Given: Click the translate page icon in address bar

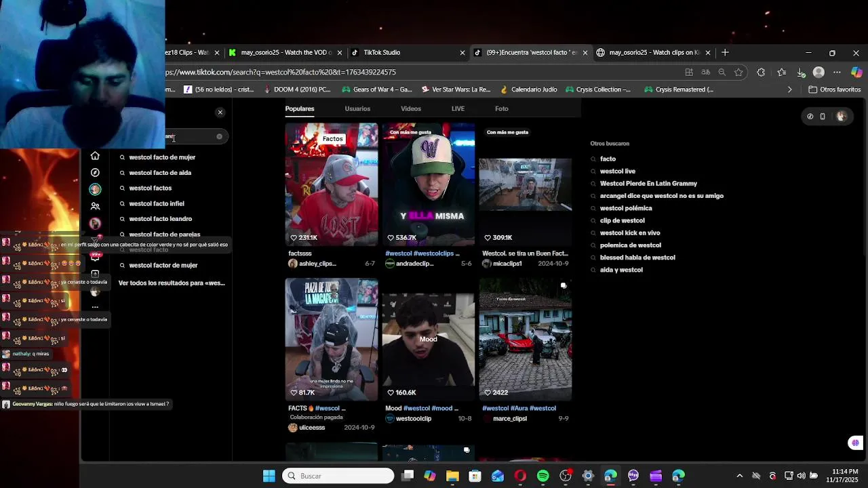Looking at the screenshot, I should 705,73.
